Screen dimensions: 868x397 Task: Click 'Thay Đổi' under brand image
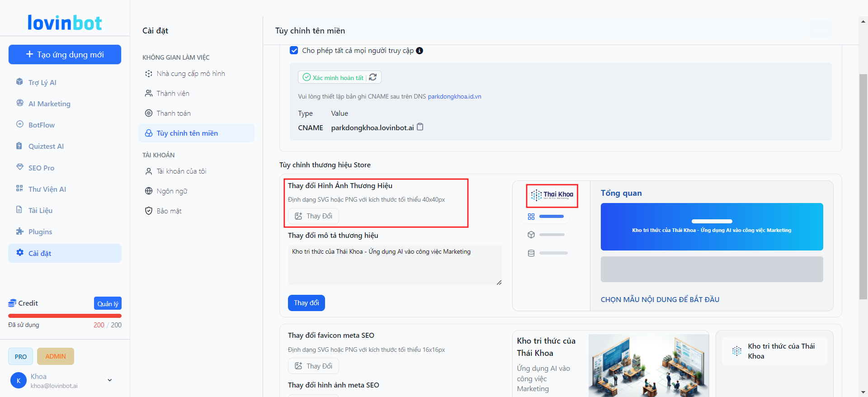pos(313,216)
